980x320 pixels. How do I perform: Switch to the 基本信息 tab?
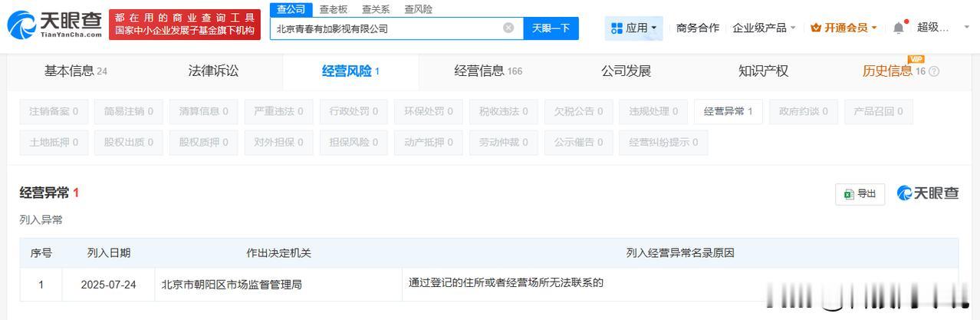tap(75, 71)
